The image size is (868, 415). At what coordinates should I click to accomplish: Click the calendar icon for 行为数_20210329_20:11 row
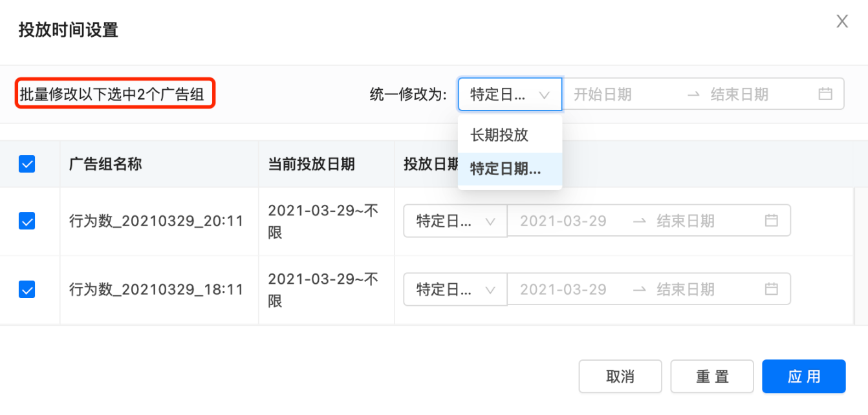(771, 220)
